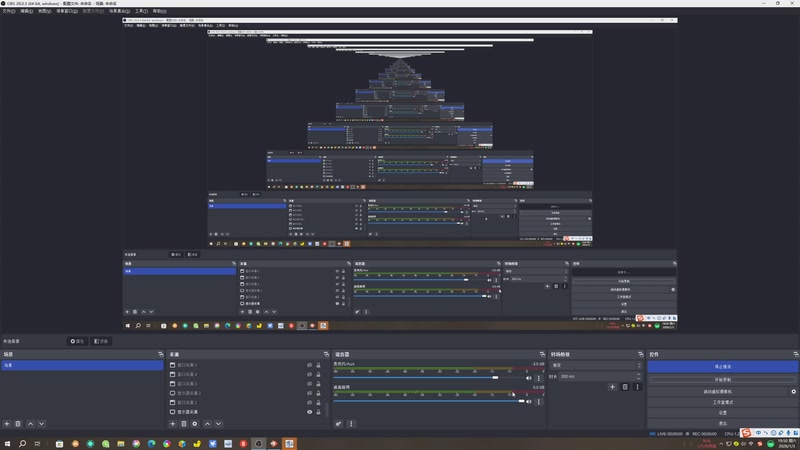Toggle lock on 窗口采集 5 source

[x=318, y=365]
